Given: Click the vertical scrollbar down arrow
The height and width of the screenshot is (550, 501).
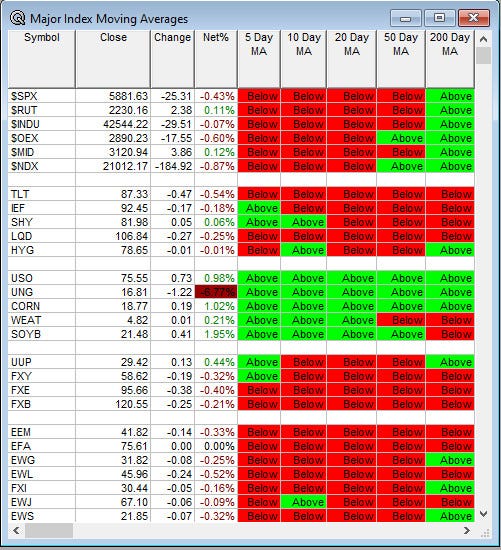Looking at the screenshot, I should (x=483, y=514).
